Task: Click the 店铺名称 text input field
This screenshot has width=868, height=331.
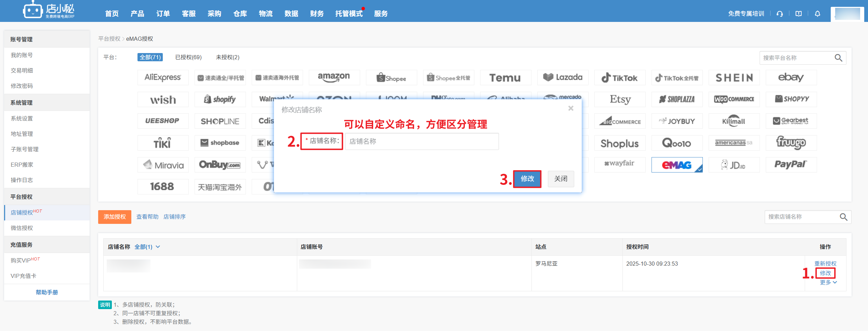Action: (421, 141)
